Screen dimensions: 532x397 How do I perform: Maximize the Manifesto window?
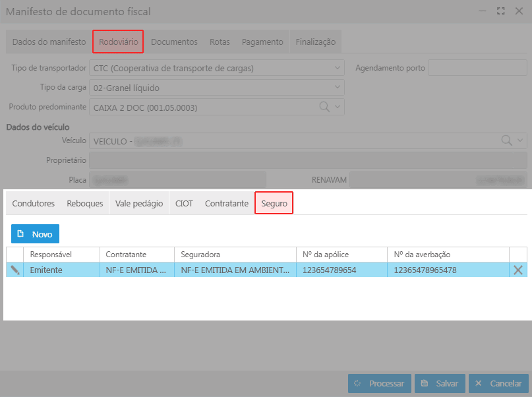[x=500, y=11]
